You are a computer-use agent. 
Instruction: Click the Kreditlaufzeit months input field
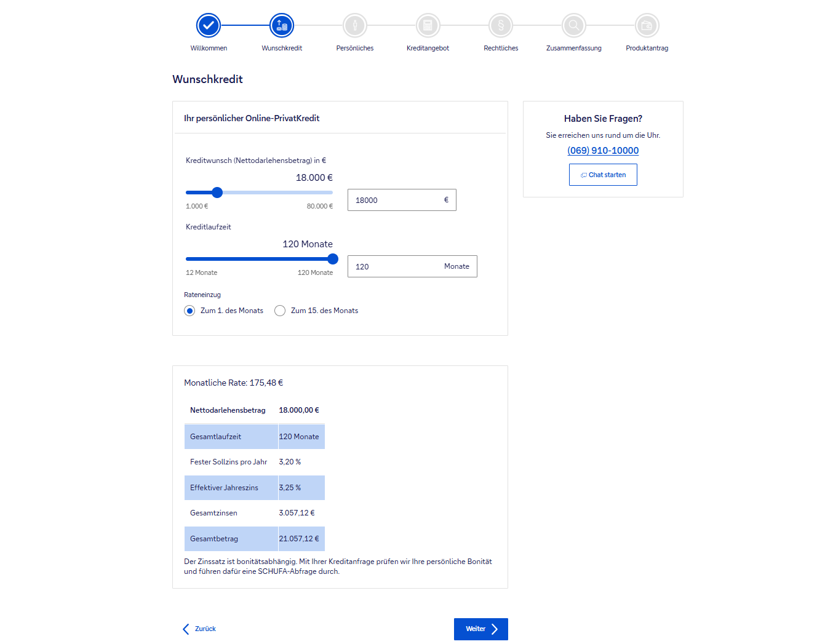click(x=395, y=266)
